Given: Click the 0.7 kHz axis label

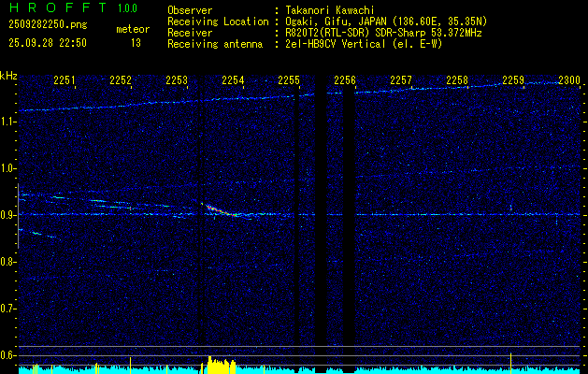Looking at the screenshot, I should coord(7,309).
